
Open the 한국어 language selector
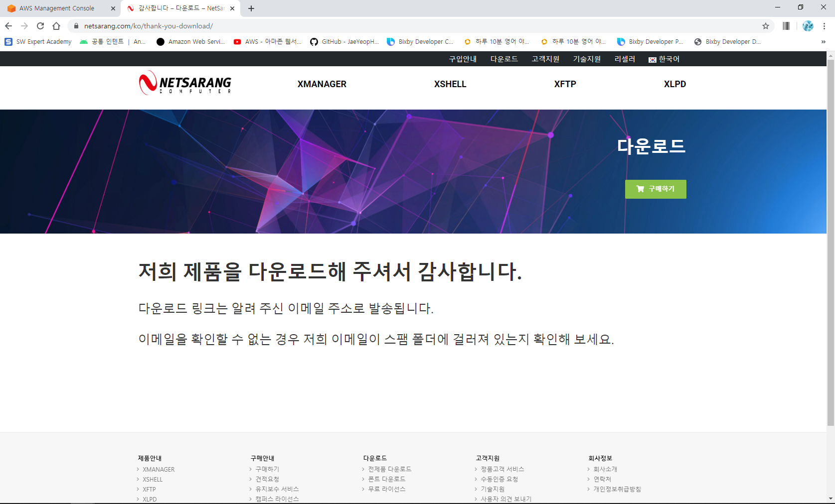point(664,59)
